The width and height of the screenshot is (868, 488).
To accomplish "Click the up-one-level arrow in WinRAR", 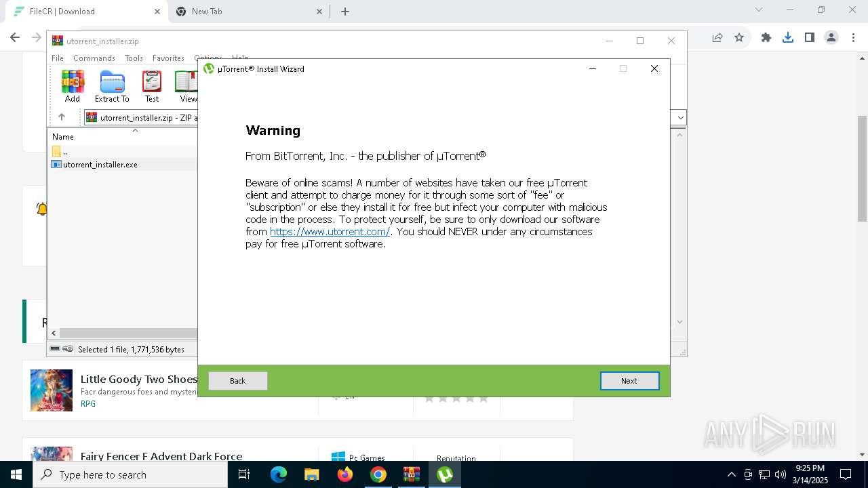I will tap(62, 117).
